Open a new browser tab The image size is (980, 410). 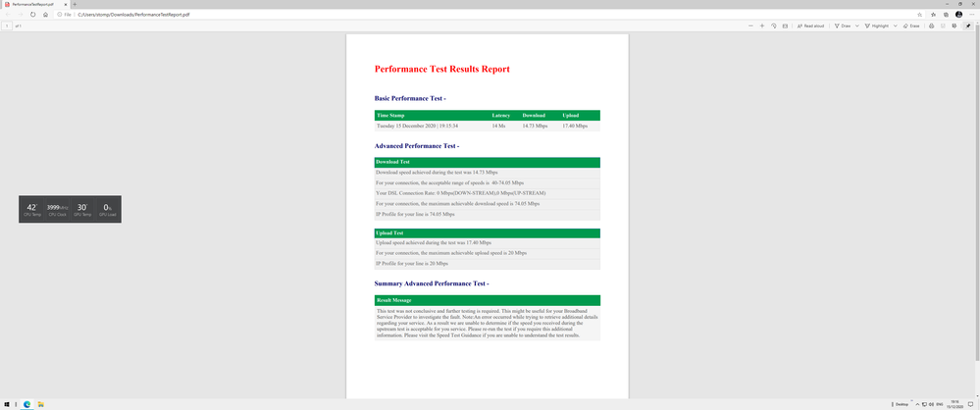tap(76, 4)
